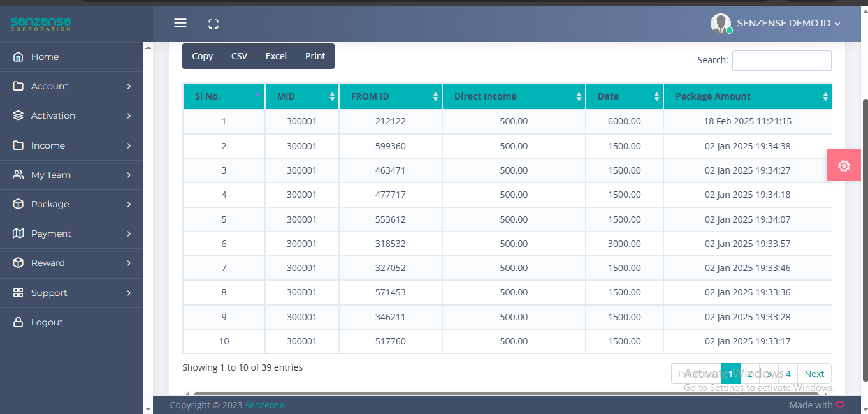The image size is (868, 414).
Task: Click FROM ID cell 599360
Action: 391,146
